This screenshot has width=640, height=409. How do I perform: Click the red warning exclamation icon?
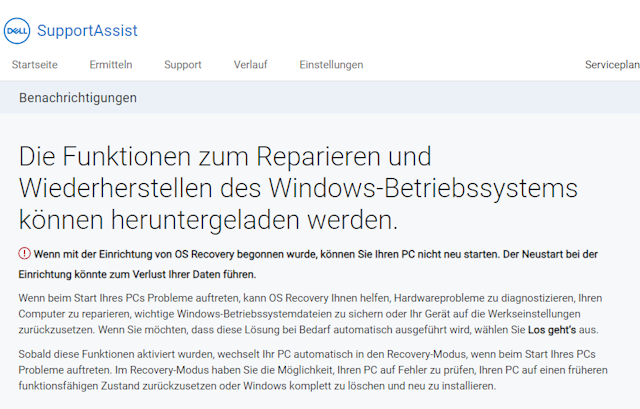coord(24,253)
